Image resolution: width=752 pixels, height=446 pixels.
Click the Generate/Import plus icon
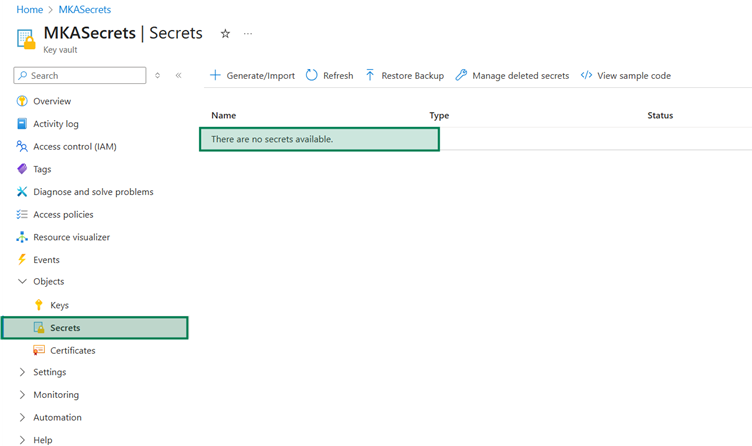215,75
